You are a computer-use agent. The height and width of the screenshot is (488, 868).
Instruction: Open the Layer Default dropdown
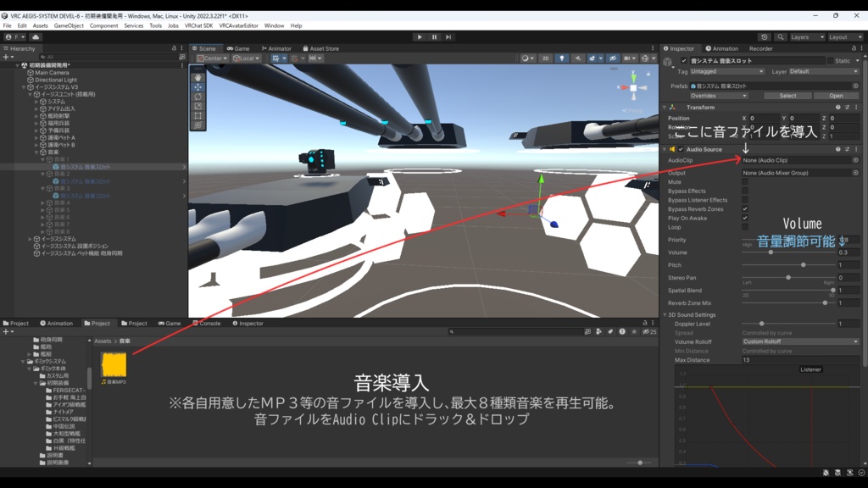tap(823, 71)
